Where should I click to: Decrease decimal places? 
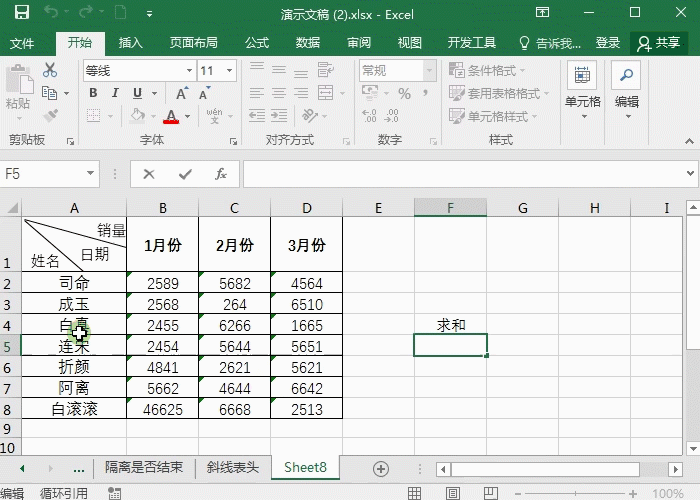392,116
